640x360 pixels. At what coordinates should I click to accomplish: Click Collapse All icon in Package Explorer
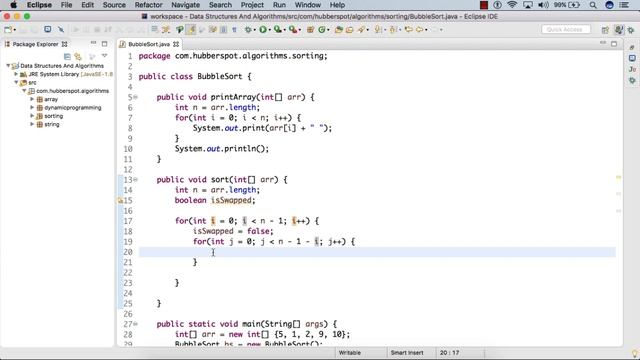pyautogui.click(x=67, y=56)
